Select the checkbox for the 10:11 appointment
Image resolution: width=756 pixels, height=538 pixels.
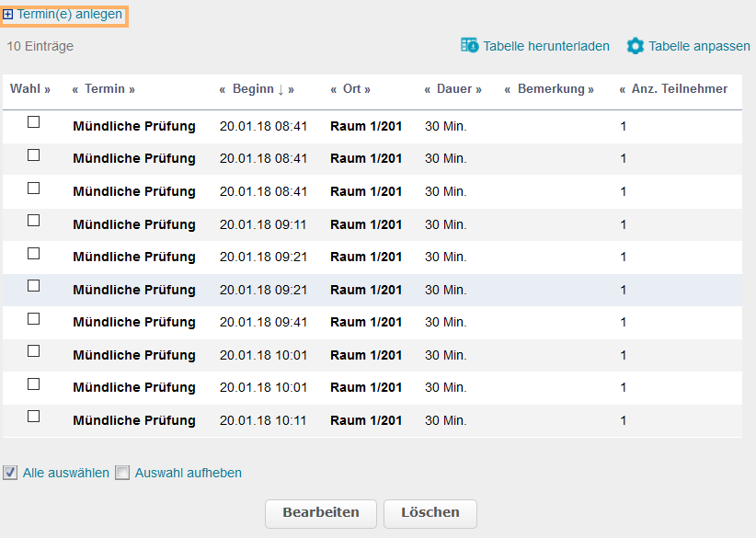34,417
